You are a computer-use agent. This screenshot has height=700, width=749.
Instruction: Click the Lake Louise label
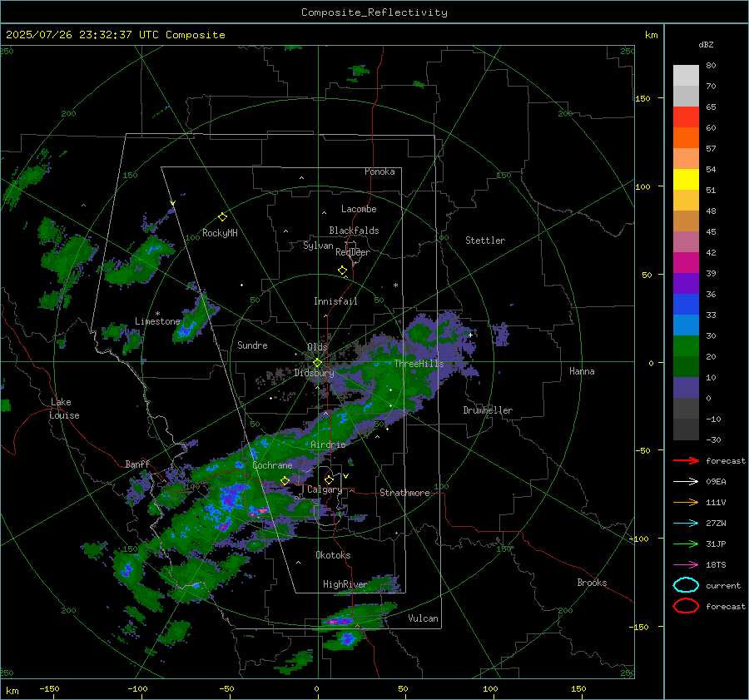(64, 409)
